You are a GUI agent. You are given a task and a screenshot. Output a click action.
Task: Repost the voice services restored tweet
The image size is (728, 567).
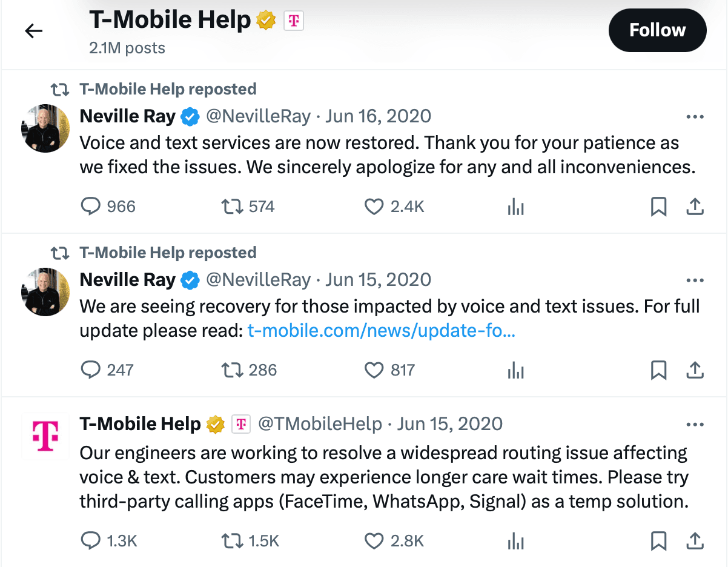click(231, 207)
